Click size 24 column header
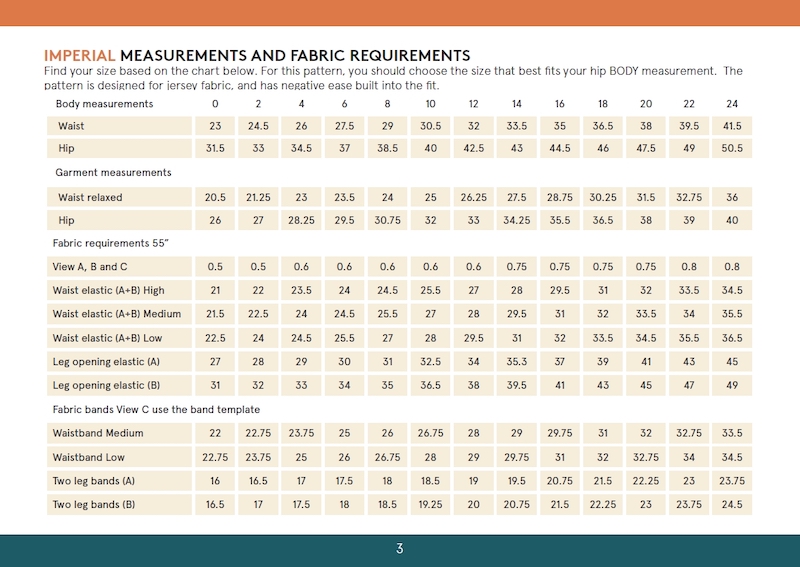Screen dimensions: 800x567 pos(732,104)
